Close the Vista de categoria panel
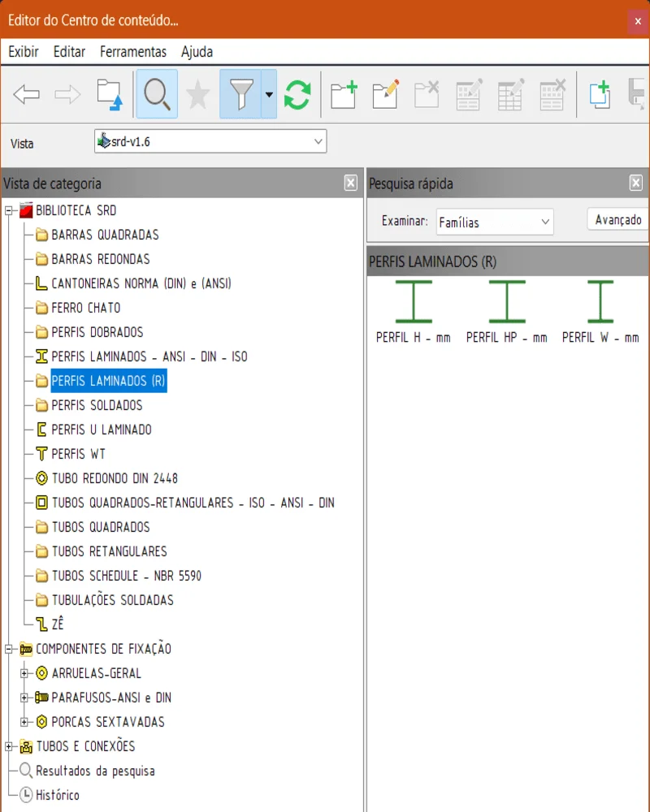Viewport: 650px width, 812px height. click(x=350, y=184)
